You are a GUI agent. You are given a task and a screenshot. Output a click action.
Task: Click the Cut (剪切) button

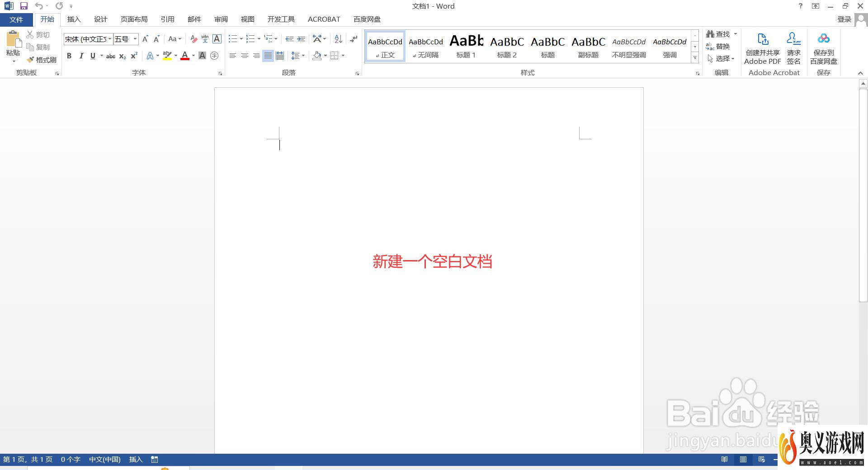pyautogui.click(x=38, y=34)
